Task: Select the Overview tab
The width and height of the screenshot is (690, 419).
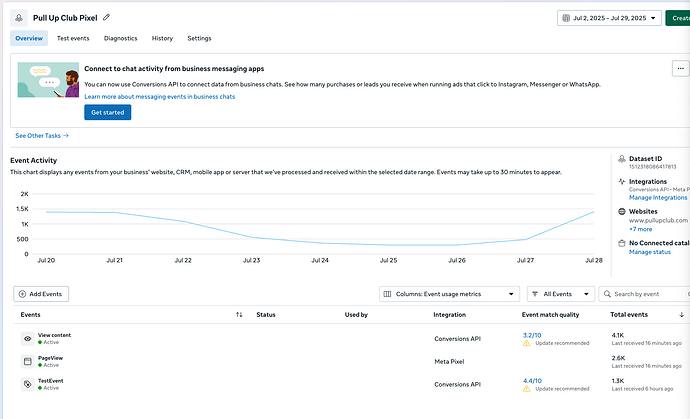Action: [29, 38]
